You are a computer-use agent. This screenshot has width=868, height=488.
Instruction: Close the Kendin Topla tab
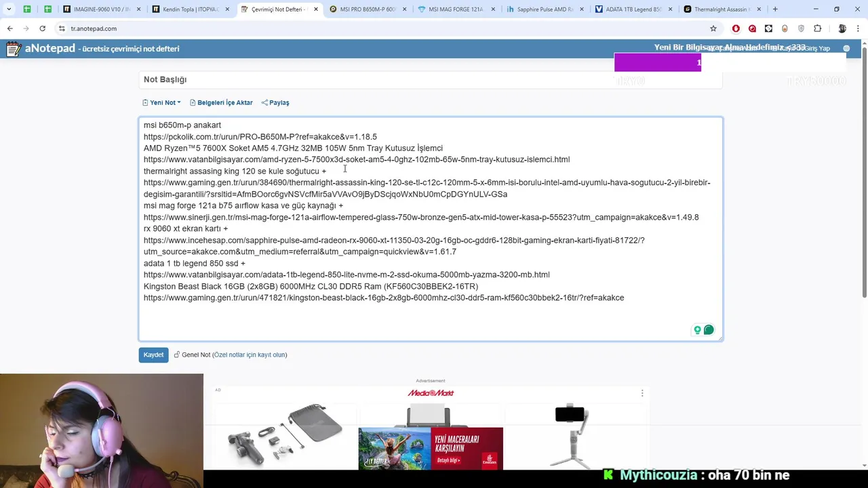(227, 9)
